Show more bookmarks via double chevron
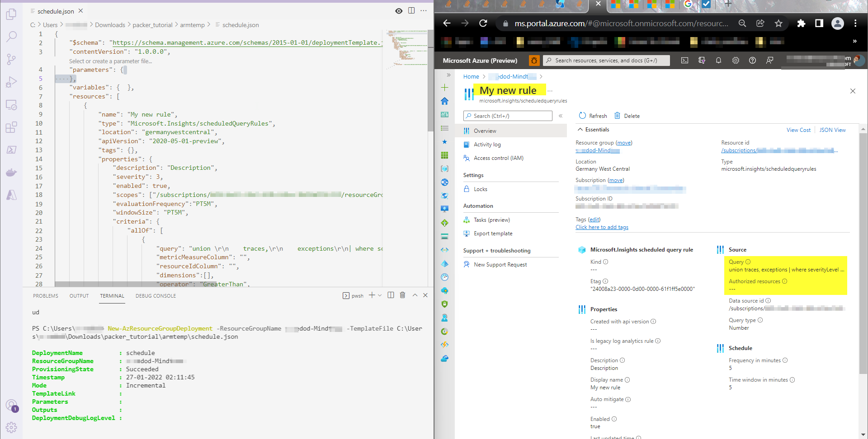The width and height of the screenshot is (868, 439). 854,41
